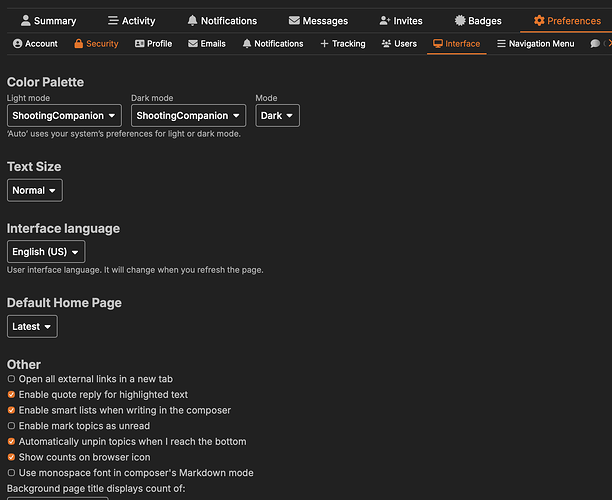612x500 pixels.
Task: Click the Invites add-user icon
Action: coord(385,21)
